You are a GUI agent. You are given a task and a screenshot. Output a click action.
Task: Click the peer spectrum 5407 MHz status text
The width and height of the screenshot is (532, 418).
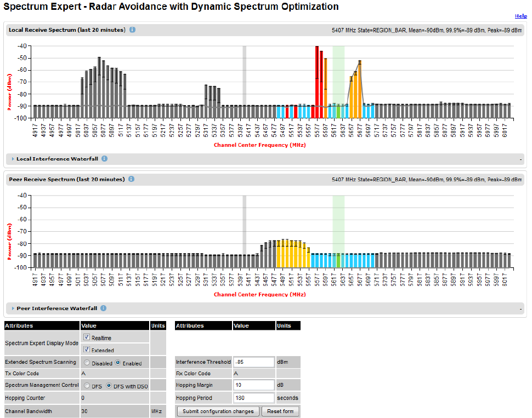coord(427,179)
